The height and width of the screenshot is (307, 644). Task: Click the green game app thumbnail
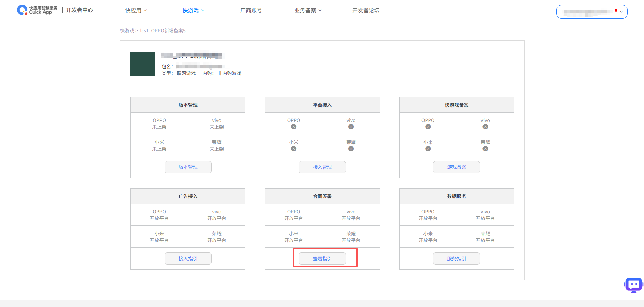(143, 64)
